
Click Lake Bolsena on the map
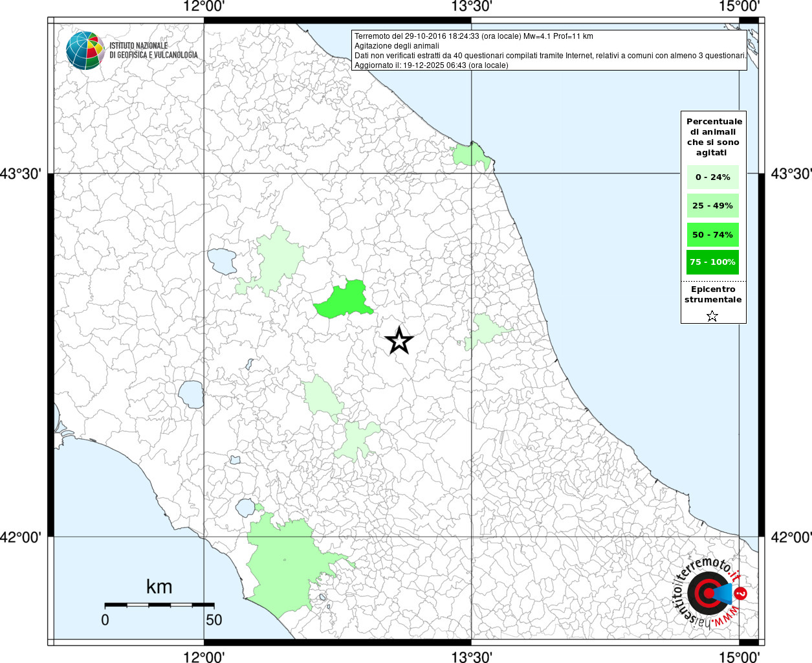(192, 394)
